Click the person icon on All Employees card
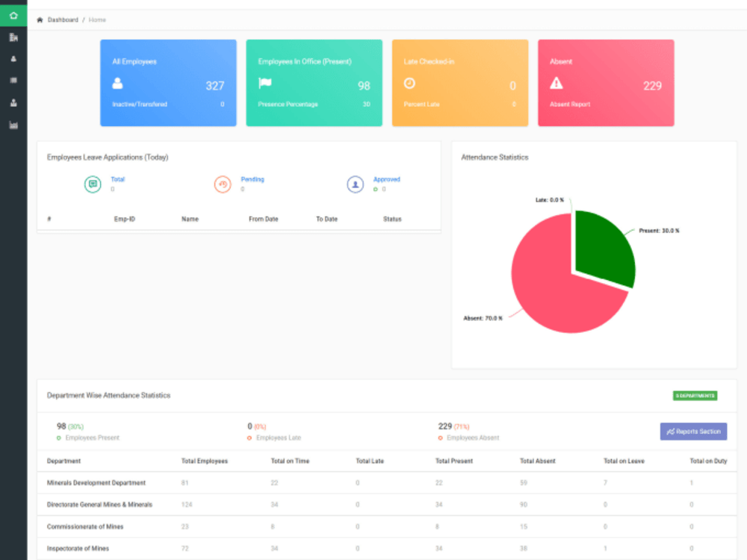Image resolution: width=747 pixels, height=560 pixels. click(x=117, y=84)
